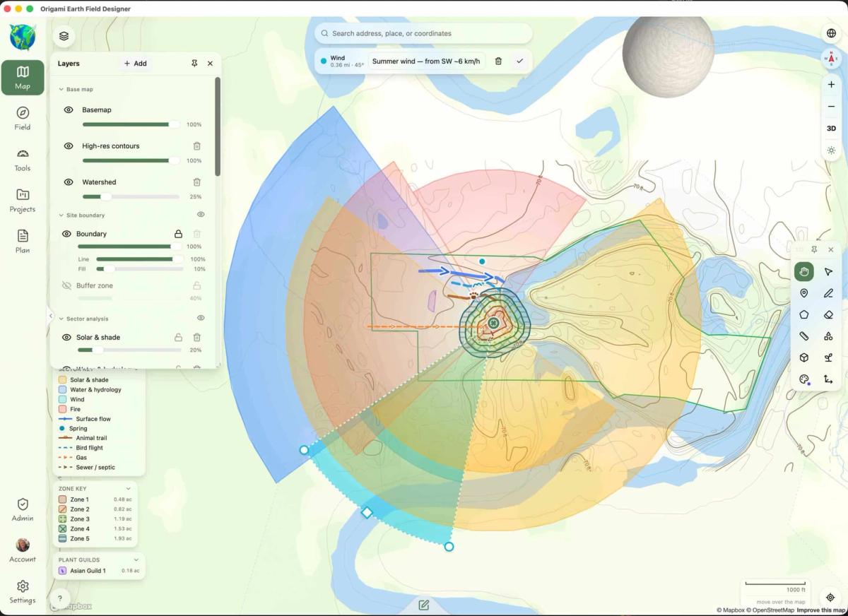Open the sun lighting control

[831, 150]
